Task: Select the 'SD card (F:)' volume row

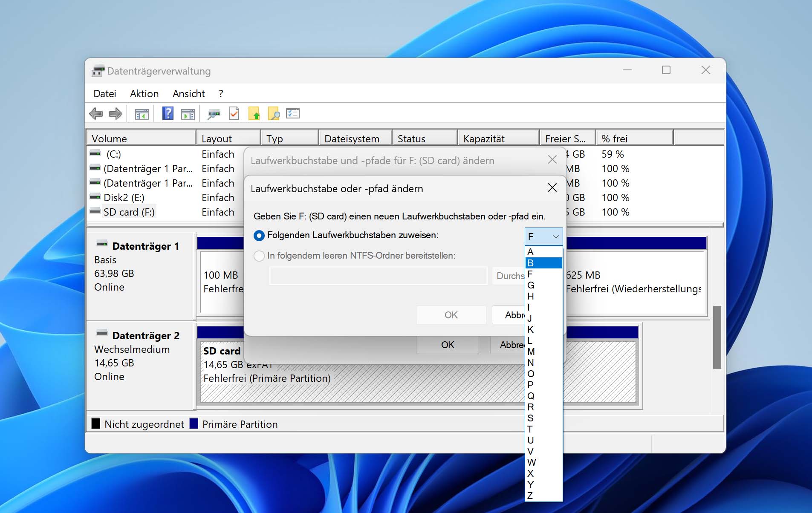Action: click(129, 212)
